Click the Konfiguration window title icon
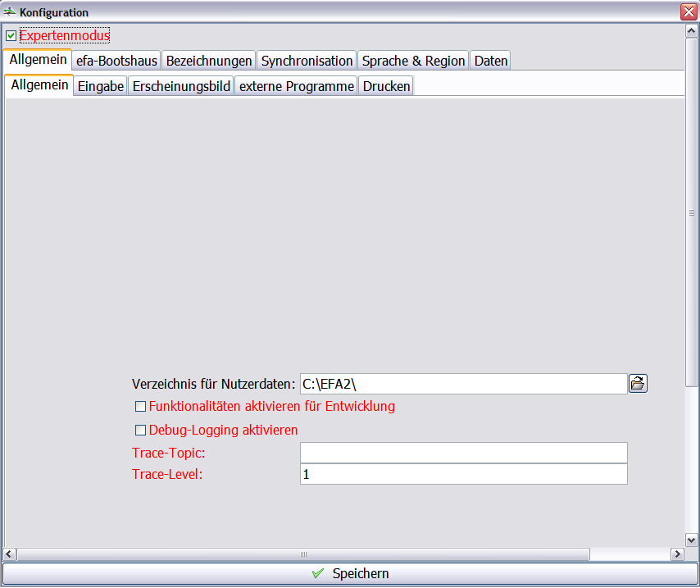700x588 pixels. click(x=10, y=12)
